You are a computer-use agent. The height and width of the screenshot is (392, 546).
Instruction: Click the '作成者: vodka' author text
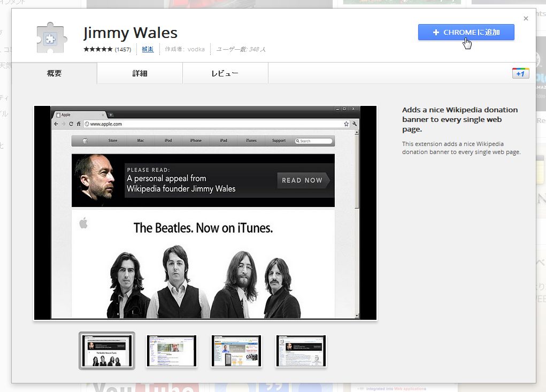[185, 49]
